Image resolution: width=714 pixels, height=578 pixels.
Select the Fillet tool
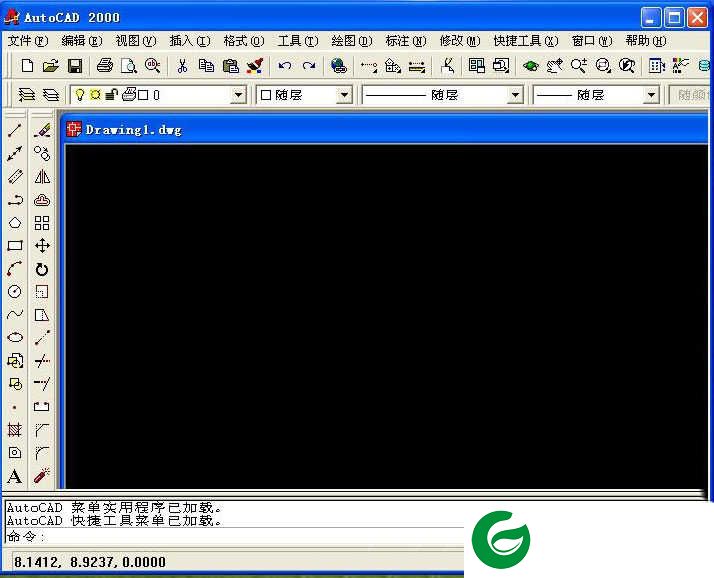(42, 452)
